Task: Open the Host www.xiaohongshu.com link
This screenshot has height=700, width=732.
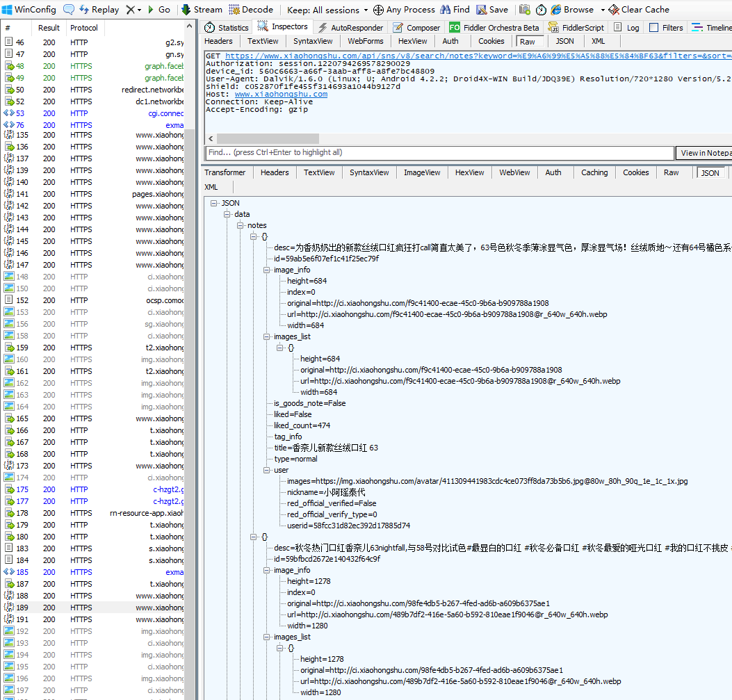Action: pyautogui.click(x=281, y=94)
